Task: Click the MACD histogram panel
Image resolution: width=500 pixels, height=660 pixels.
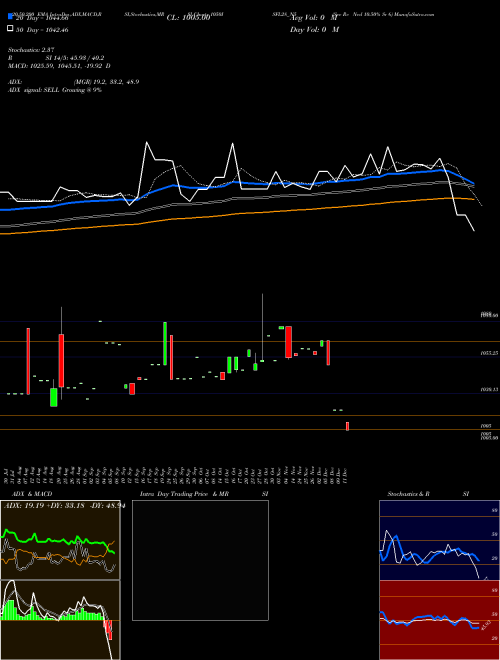Action: click(x=60, y=620)
